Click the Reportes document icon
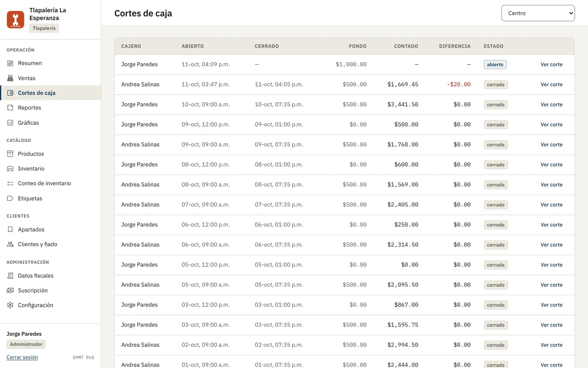The height and width of the screenshot is (368, 588). (10, 107)
